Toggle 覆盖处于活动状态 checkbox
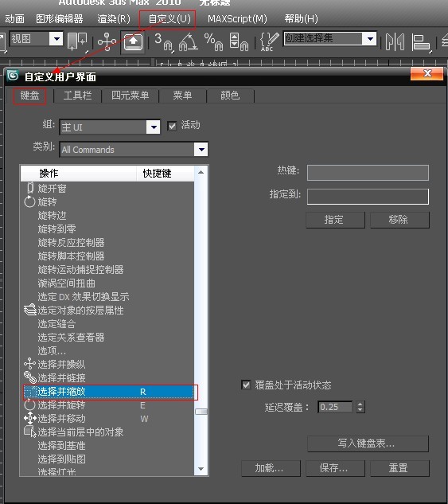Screen dimensions: 448x504 coord(246,385)
